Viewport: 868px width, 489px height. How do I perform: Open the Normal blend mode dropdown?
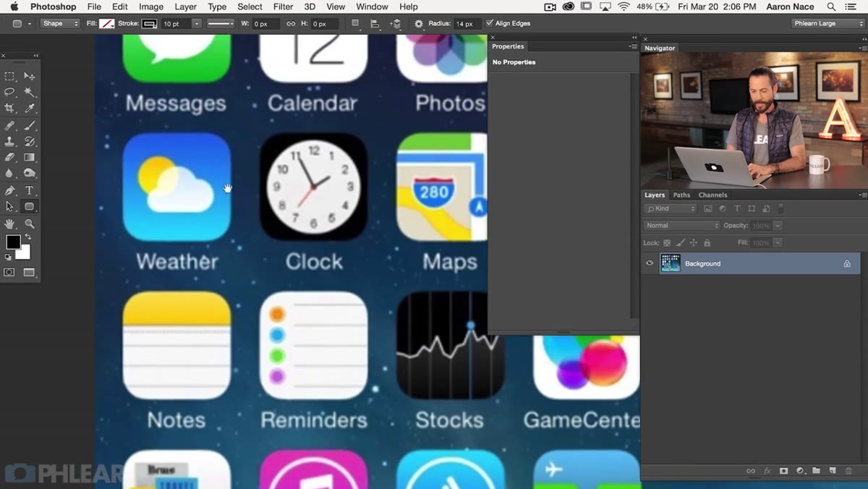pos(681,226)
